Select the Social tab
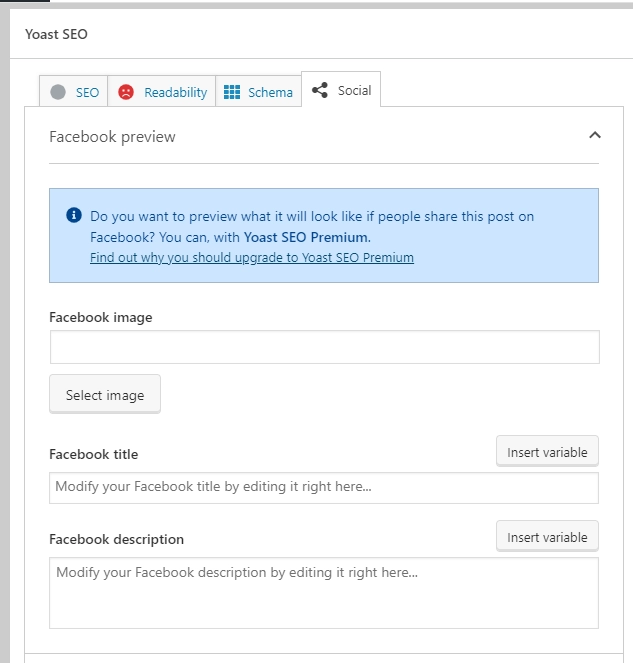This screenshot has height=663, width=633. 341,90
